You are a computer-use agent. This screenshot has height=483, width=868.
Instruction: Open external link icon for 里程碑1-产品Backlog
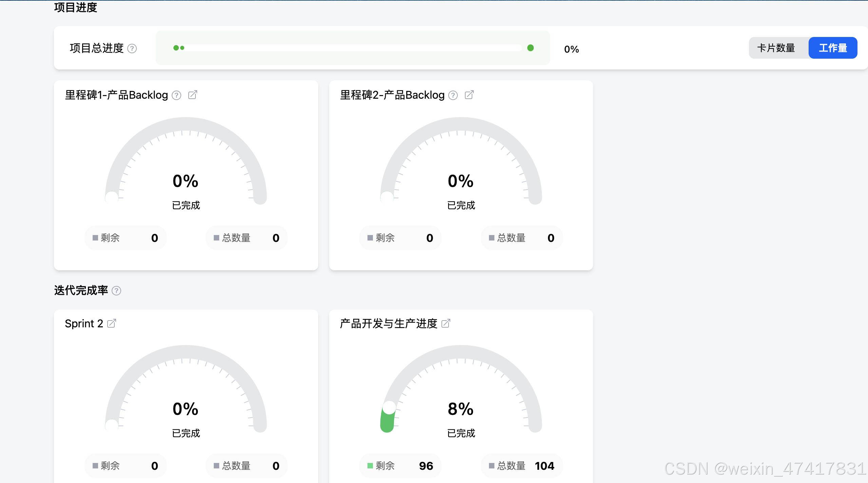point(192,95)
